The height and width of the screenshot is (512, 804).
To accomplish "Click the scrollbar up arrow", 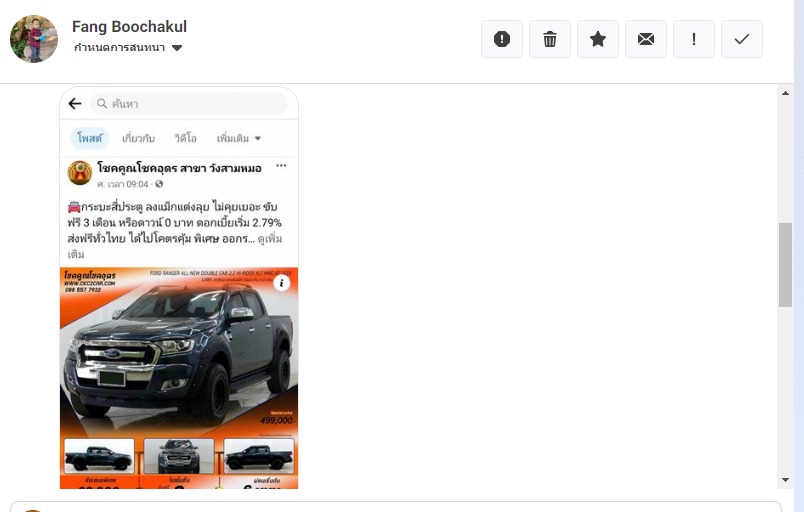I will click(785, 93).
